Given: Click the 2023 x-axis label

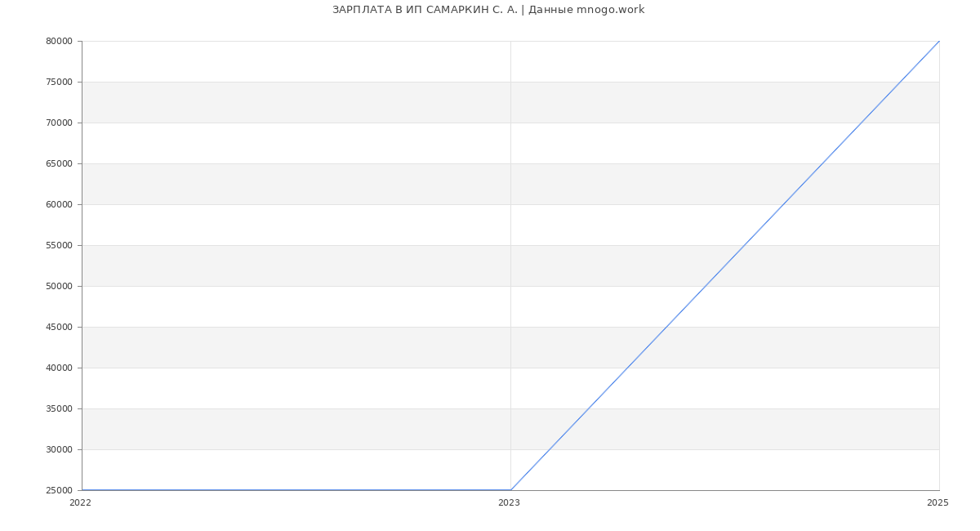Looking at the screenshot, I should pyautogui.click(x=509, y=503).
